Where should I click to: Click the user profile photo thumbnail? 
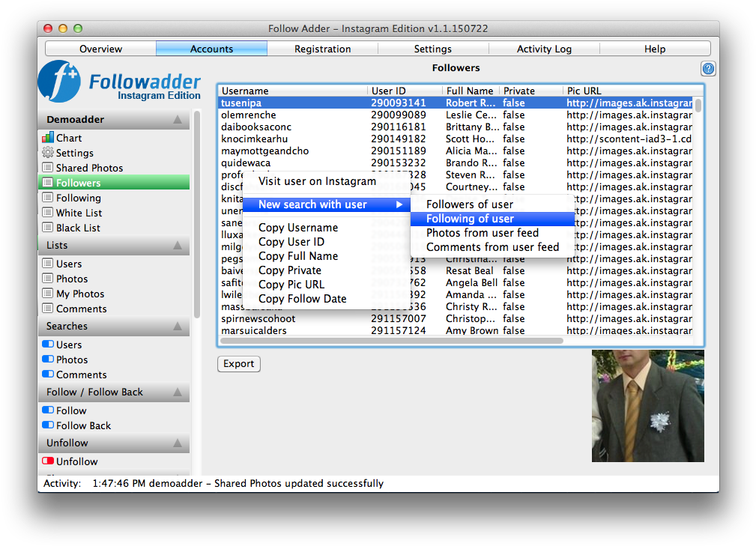click(647, 406)
